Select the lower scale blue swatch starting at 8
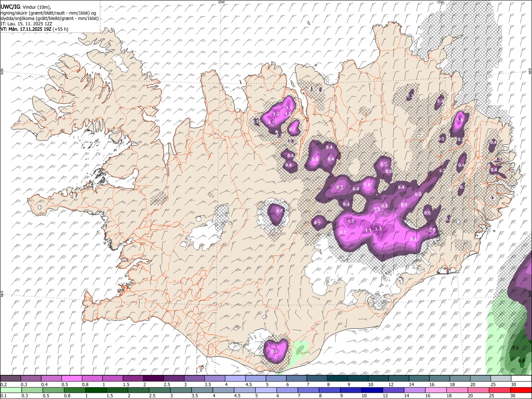 (x=330, y=390)
